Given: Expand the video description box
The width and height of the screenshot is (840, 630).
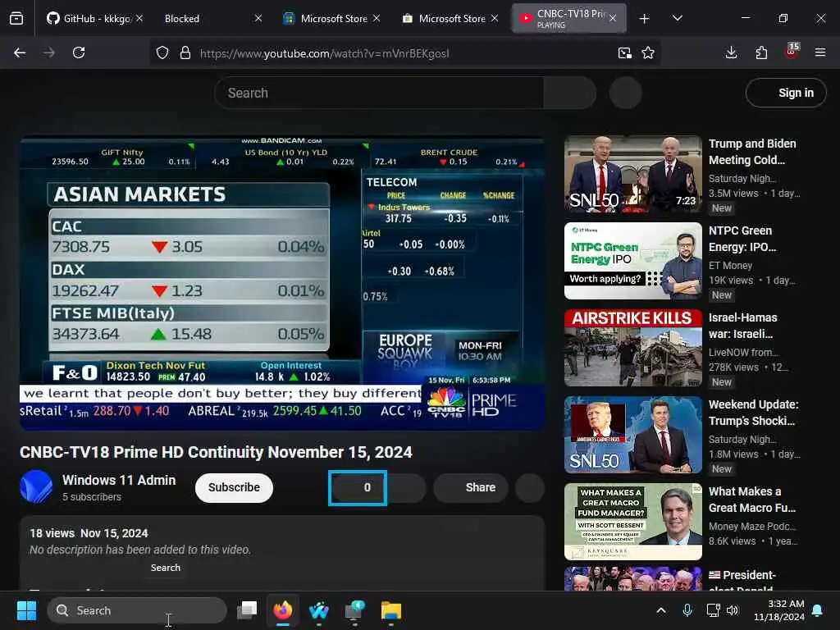Looking at the screenshot, I should (282, 553).
